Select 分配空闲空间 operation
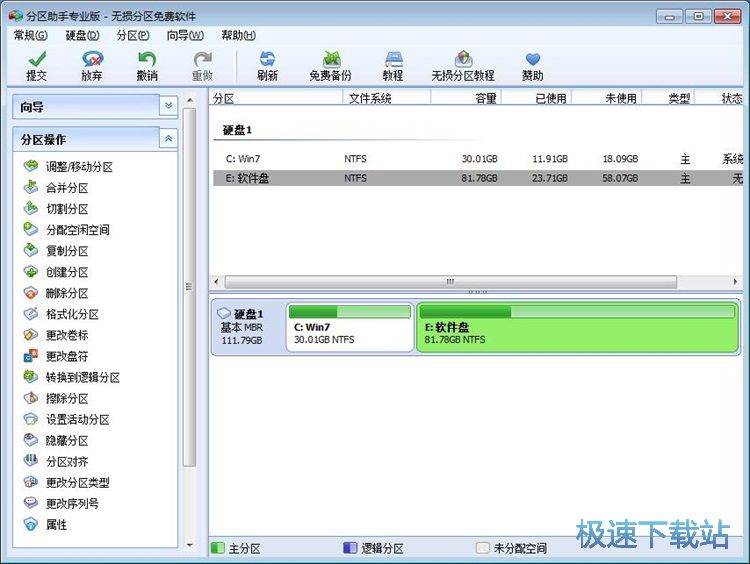750x564 pixels. 66,230
